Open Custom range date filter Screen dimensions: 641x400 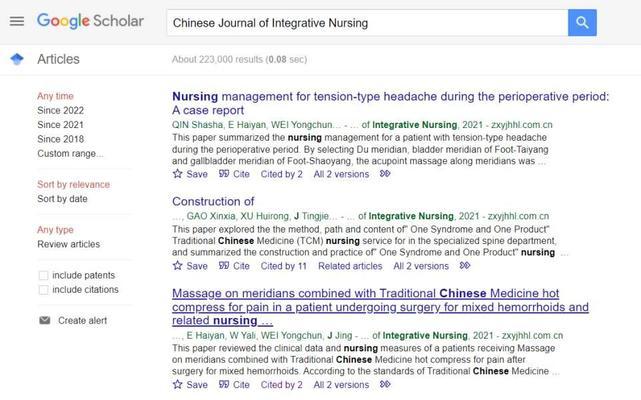(x=70, y=153)
